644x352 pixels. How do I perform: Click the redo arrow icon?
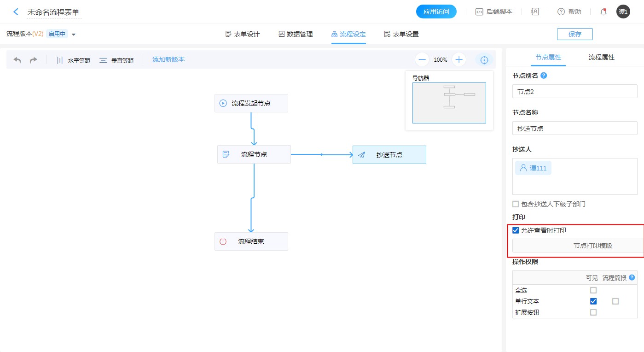click(33, 60)
